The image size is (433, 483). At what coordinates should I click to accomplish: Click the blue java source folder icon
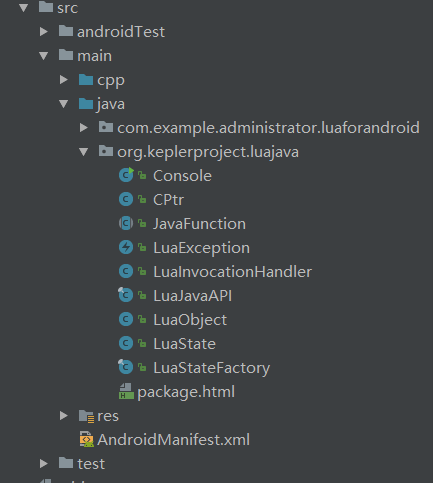coord(86,103)
